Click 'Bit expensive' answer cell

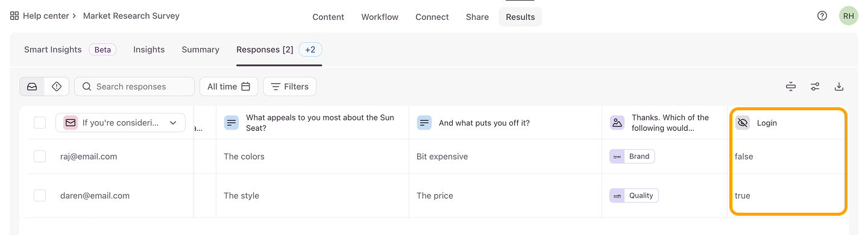click(505, 157)
